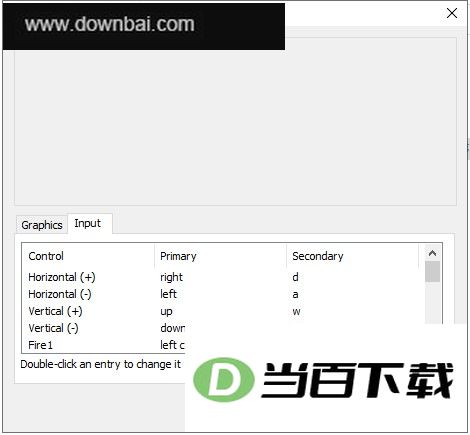Select the Input tab
Image resolution: width=470 pixels, height=435 pixels.
89,223
